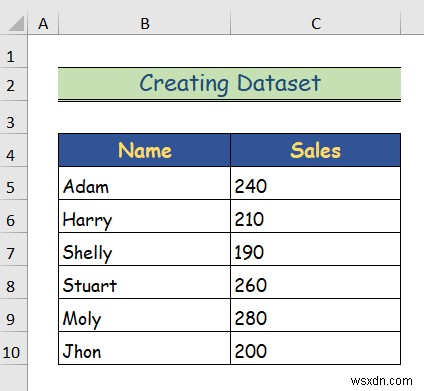This screenshot has height=391, width=424.
Task: Select the sales value 280
Action: (316, 315)
